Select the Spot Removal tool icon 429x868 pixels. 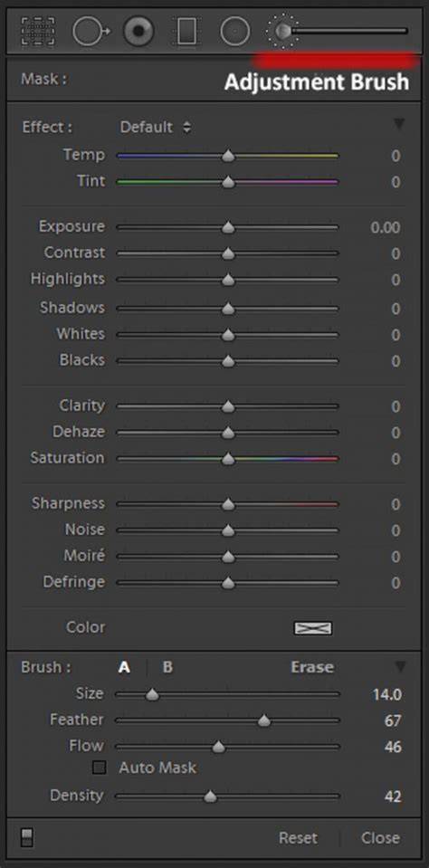(x=91, y=31)
